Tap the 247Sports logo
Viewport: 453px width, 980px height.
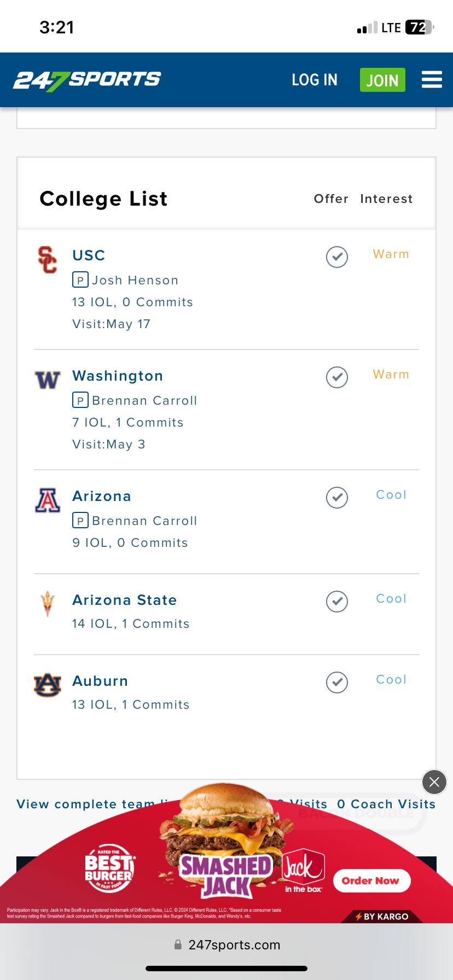[87, 80]
